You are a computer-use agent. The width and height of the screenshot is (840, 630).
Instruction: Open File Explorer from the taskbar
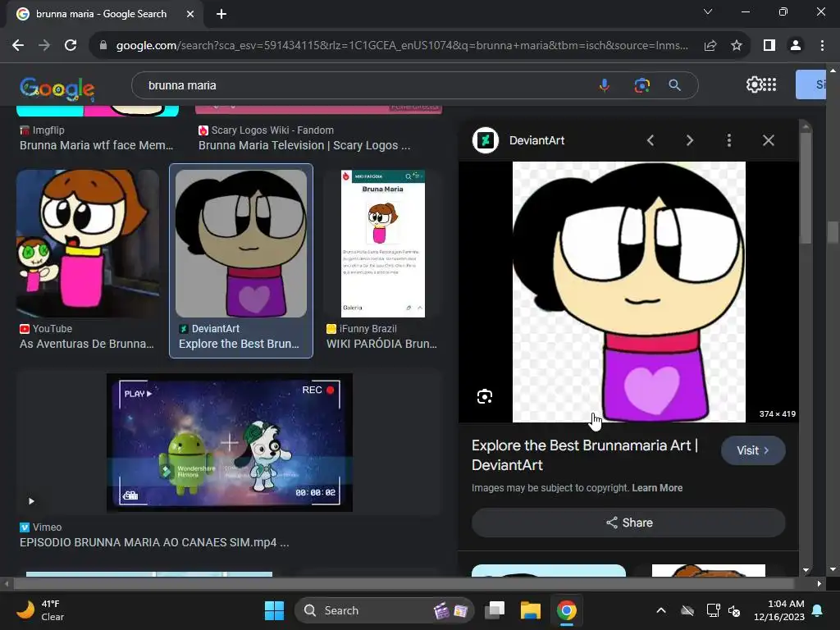tap(531, 610)
